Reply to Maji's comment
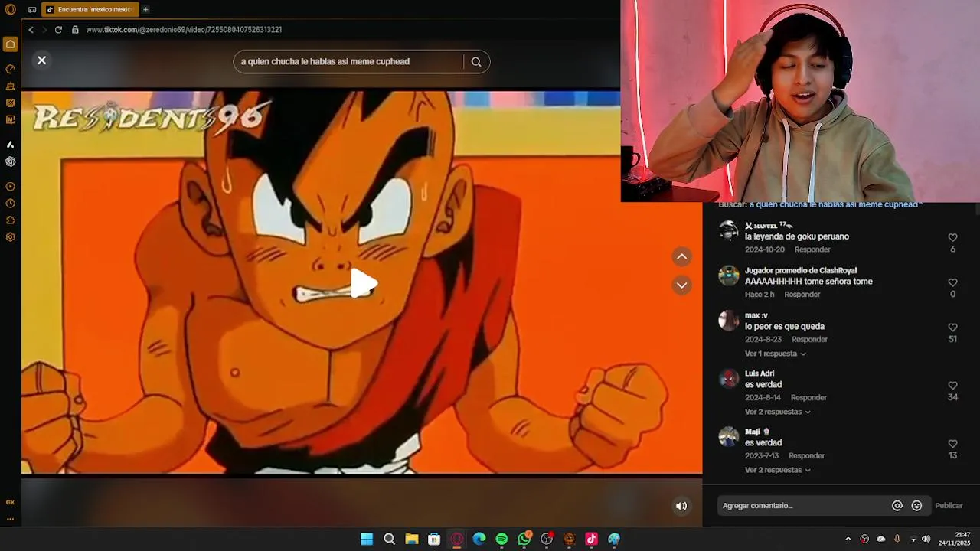The height and width of the screenshot is (551, 980). [x=806, y=455]
